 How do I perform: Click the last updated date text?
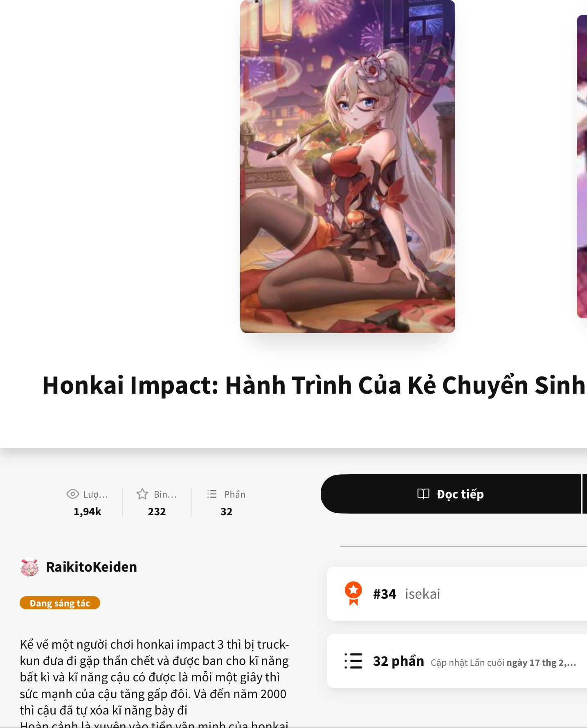coord(541,663)
